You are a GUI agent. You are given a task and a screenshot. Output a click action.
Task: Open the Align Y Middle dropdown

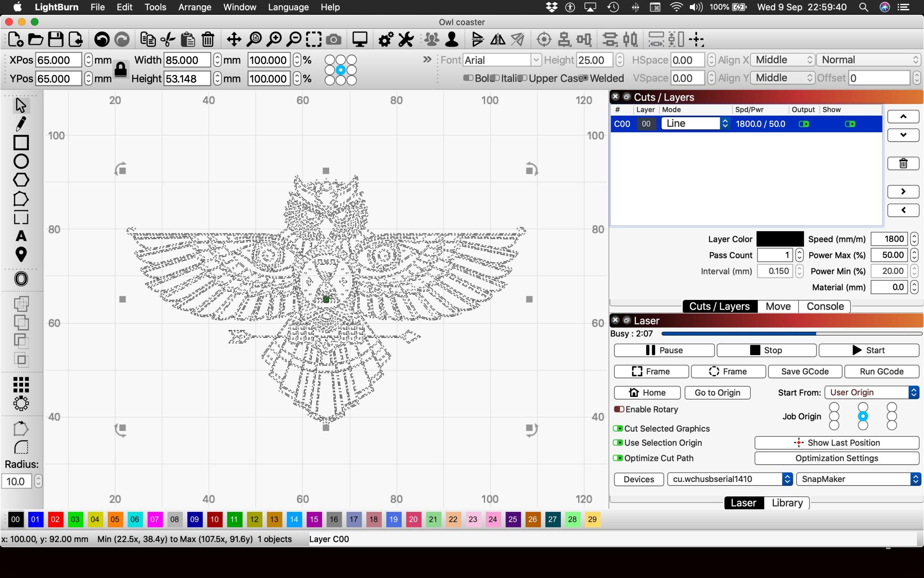(782, 78)
